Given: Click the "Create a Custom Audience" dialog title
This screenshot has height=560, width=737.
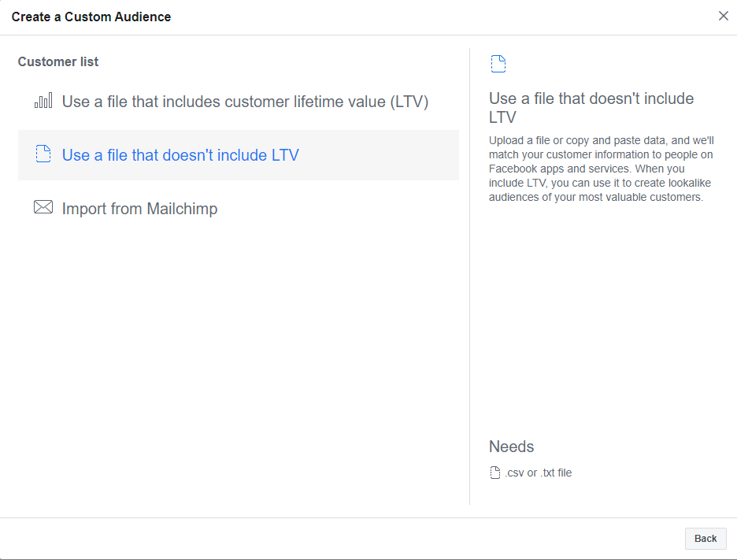Looking at the screenshot, I should [x=91, y=17].
